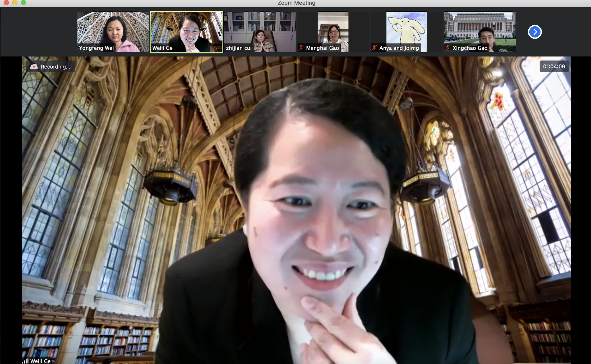
Task: Click the Zoom Meeting window title
Action: click(296, 3)
